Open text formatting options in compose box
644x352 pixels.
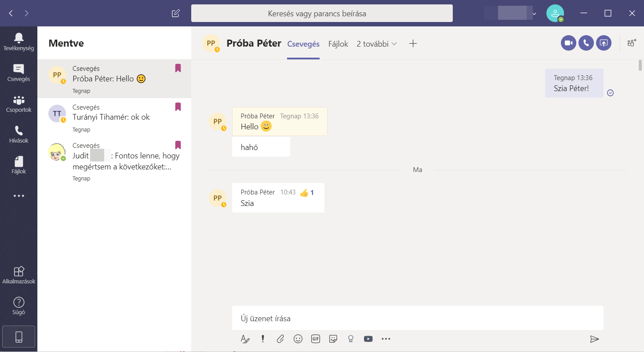(x=245, y=339)
